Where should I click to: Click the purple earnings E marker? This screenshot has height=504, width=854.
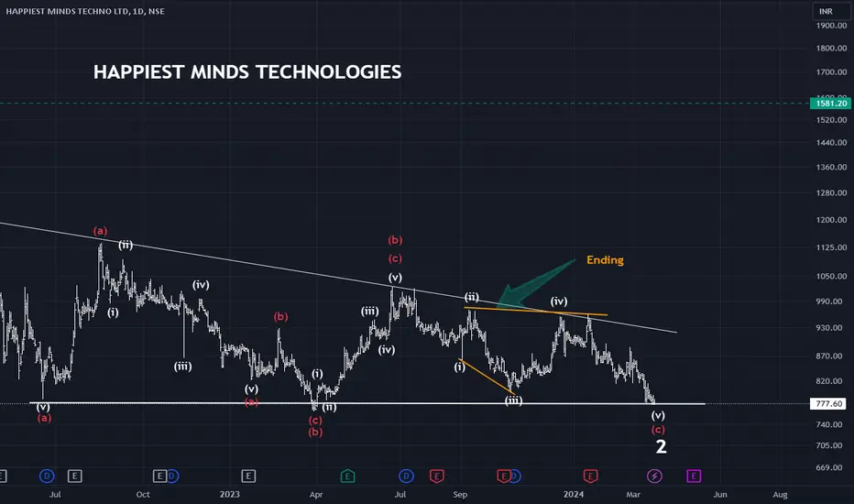694,477
